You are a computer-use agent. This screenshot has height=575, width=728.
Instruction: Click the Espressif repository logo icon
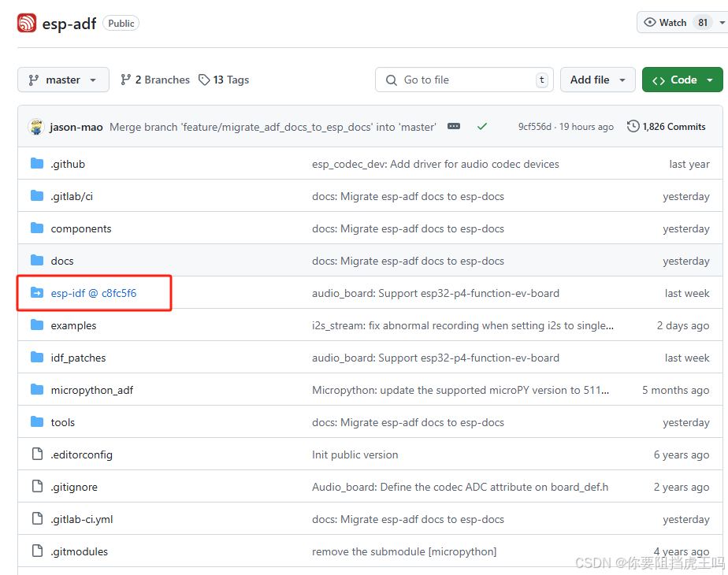pos(27,23)
